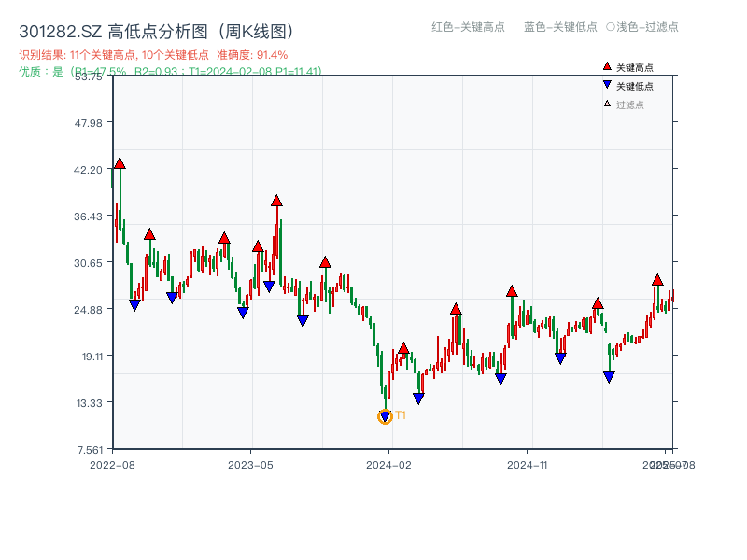The height and width of the screenshot is (560, 747).
Task: Click the last red high marker in 2025
Action: (x=657, y=280)
